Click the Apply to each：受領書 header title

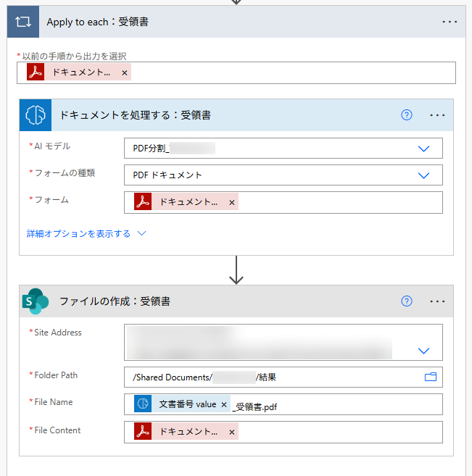click(x=97, y=22)
